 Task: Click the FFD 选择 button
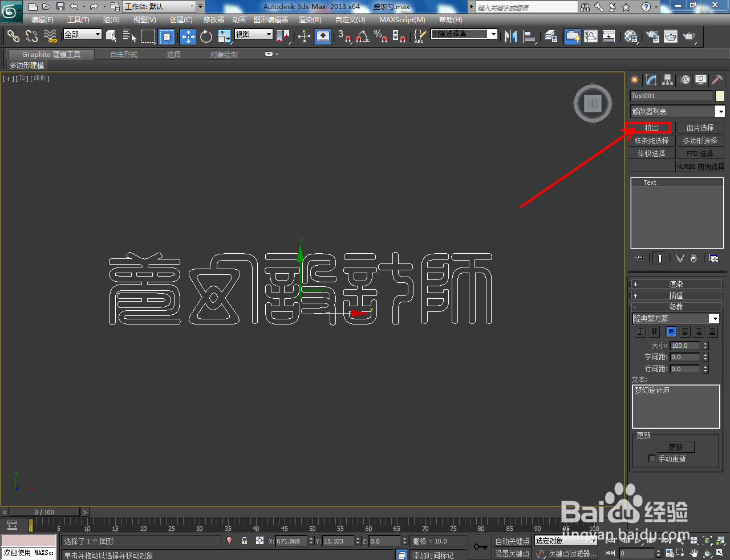click(700, 153)
